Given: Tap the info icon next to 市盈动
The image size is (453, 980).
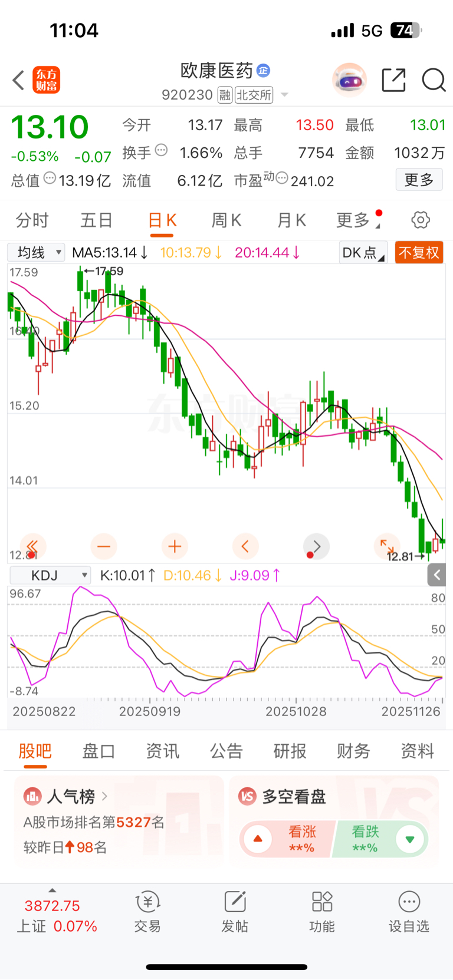Looking at the screenshot, I should (x=282, y=177).
